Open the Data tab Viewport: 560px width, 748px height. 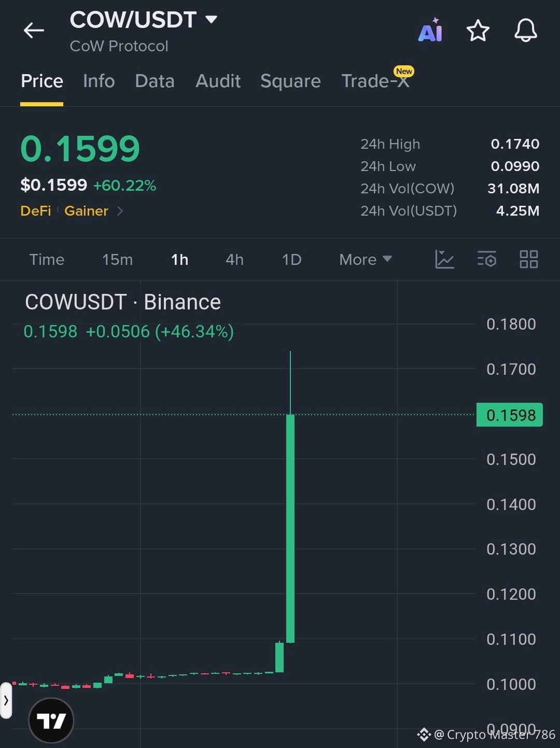tap(155, 81)
